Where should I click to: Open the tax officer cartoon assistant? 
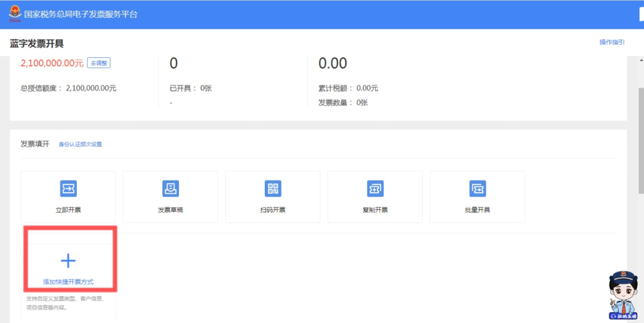[623, 294]
